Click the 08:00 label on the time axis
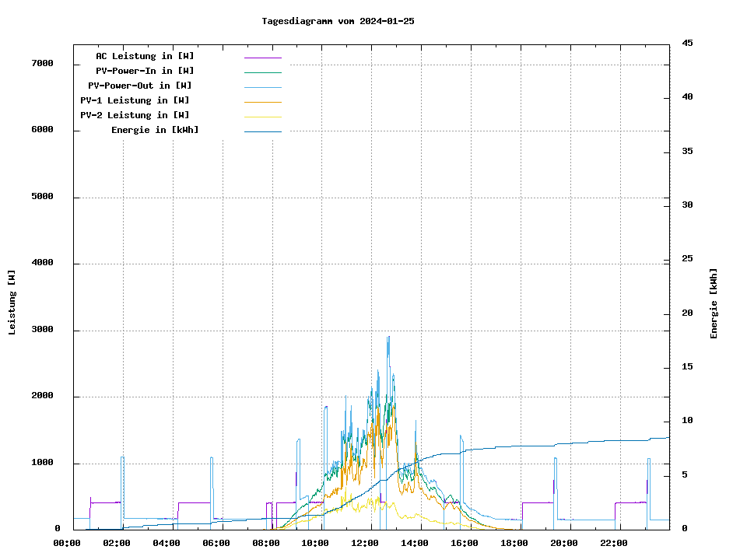747x560 pixels. point(265,543)
